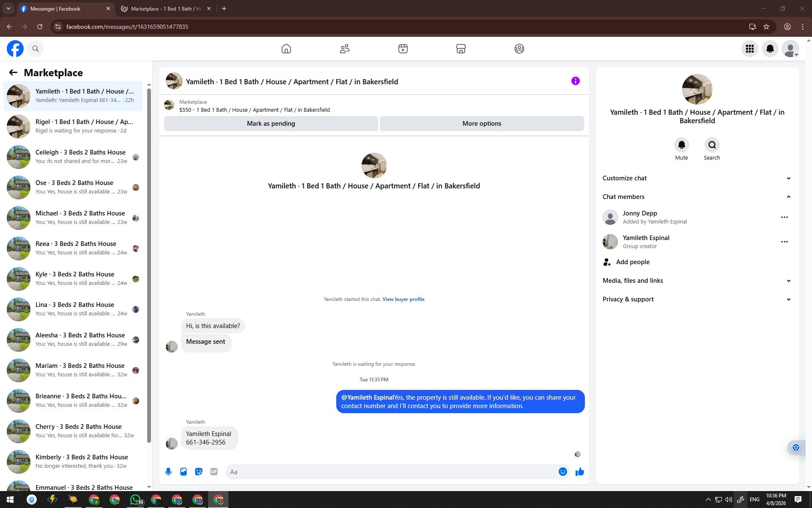Collapse the Chat members section
The image size is (812, 508).
click(x=788, y=197)
